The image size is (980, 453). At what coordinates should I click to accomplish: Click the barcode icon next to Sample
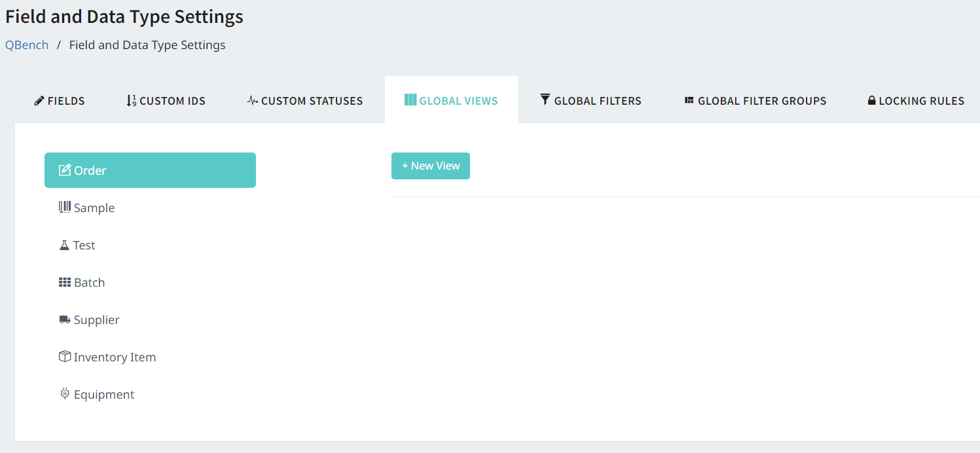point(64,208)
